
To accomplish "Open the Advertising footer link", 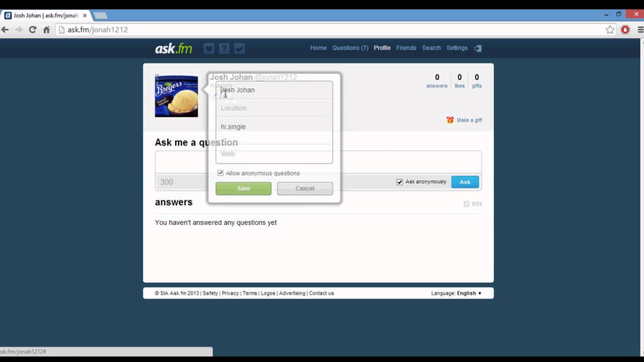I will point(292,293).
